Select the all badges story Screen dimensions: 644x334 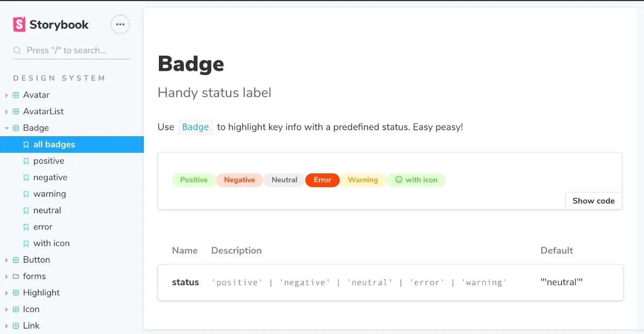[x=54, y=144]
